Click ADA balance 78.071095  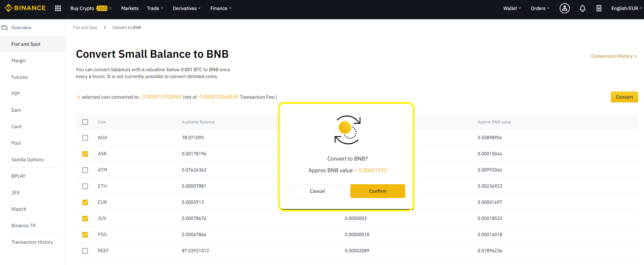point(193,138)
